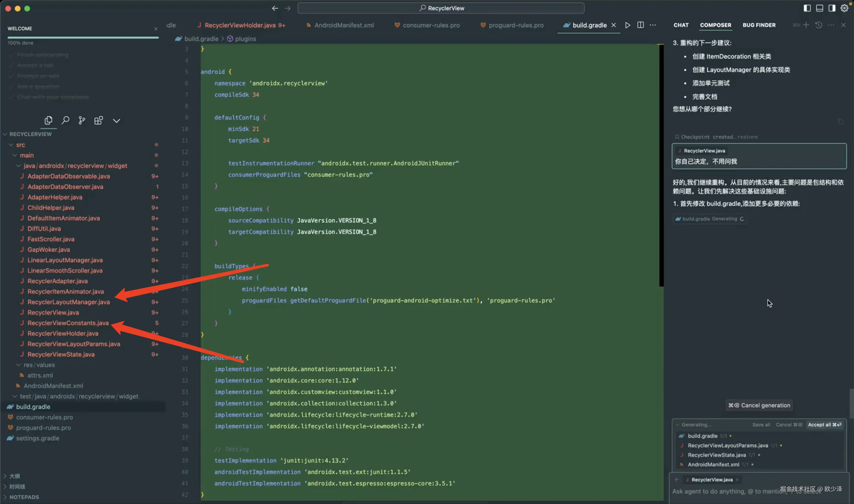This screenshot has height=504, width=854.
Task: Remove RecyclerView.java context chip
Action: point(737,480)
